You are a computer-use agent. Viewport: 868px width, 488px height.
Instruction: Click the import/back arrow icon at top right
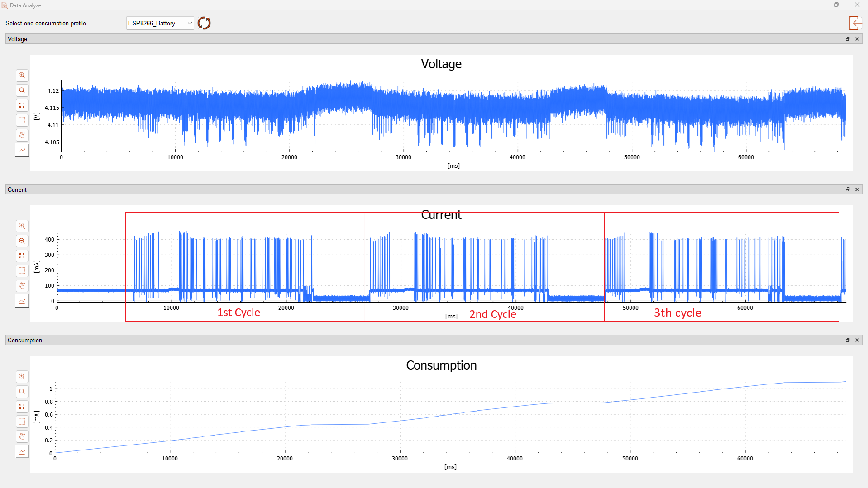point(855,23)
